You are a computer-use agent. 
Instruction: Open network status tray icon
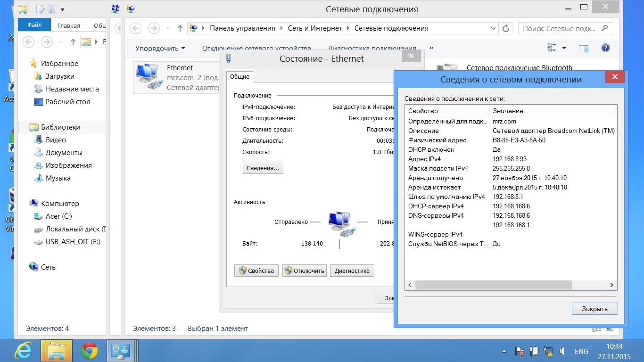coord(548,351)
